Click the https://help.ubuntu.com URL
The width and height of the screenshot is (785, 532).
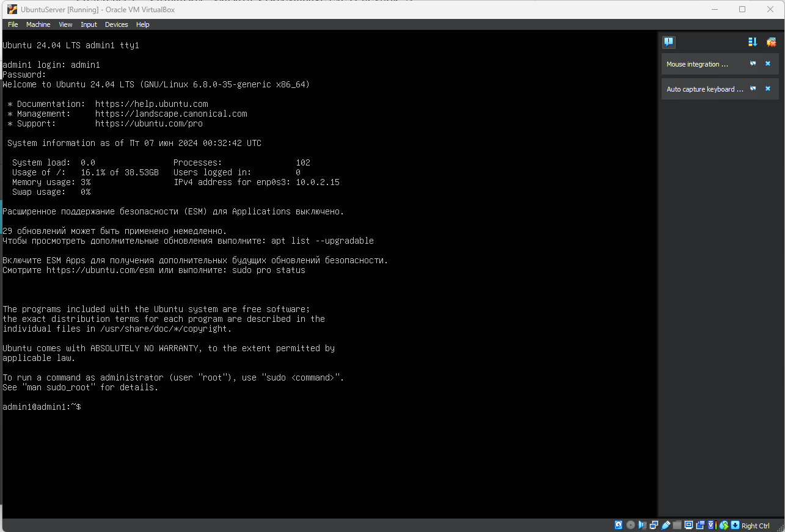(x=152, y=104)
